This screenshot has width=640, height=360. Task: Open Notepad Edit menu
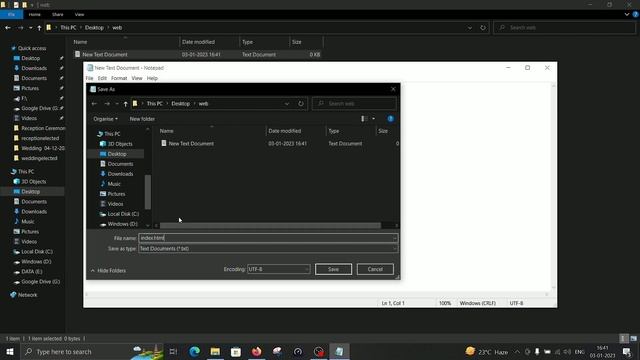(x=102, y=78)
